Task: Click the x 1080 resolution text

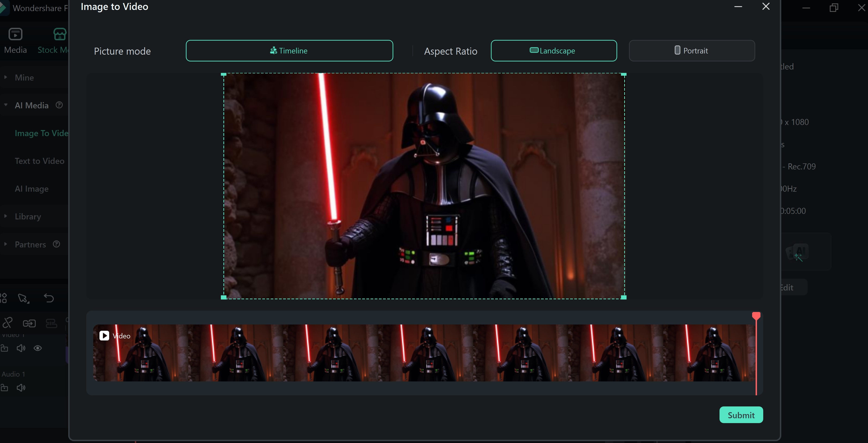Action: [x=797, y=122]
